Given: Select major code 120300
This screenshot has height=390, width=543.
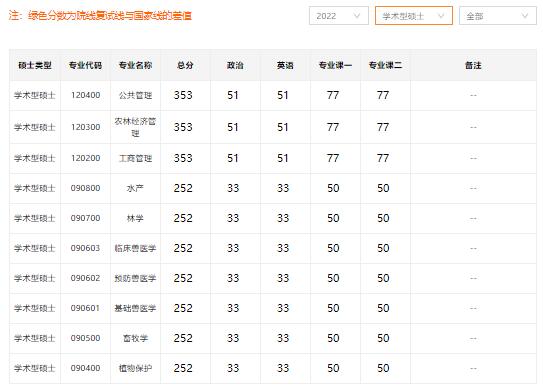Looking at the screenshot, I should pyautogui.click(x=86, y=127).
